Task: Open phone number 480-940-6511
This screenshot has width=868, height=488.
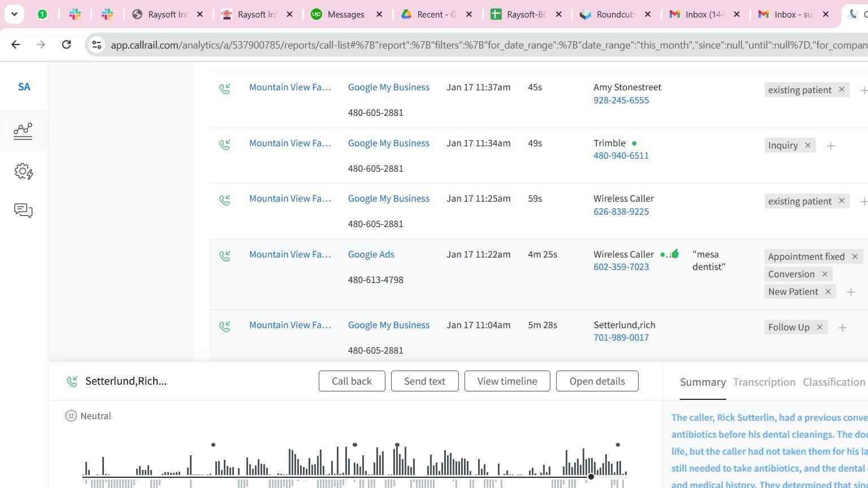Action: [621, 155]
